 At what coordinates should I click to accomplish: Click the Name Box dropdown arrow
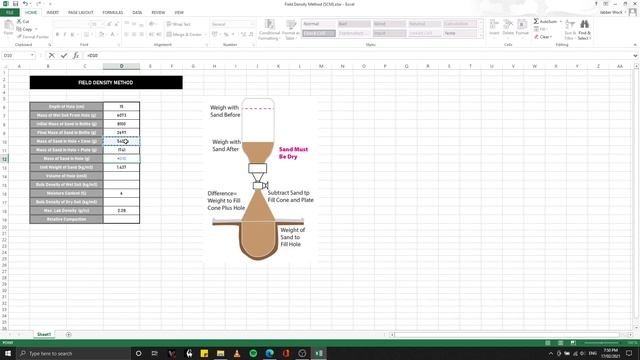tap(32, 55)
